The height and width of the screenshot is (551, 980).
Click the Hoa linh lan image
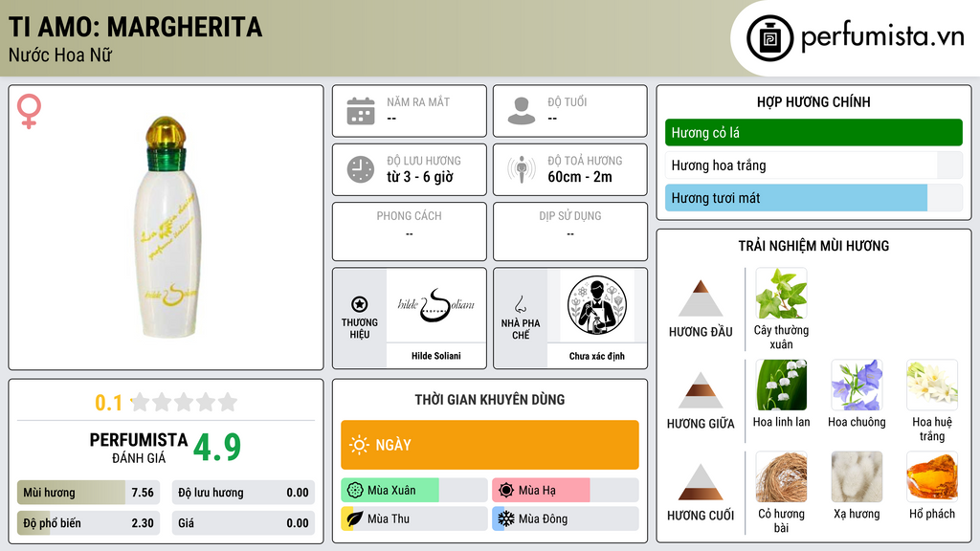781,385
